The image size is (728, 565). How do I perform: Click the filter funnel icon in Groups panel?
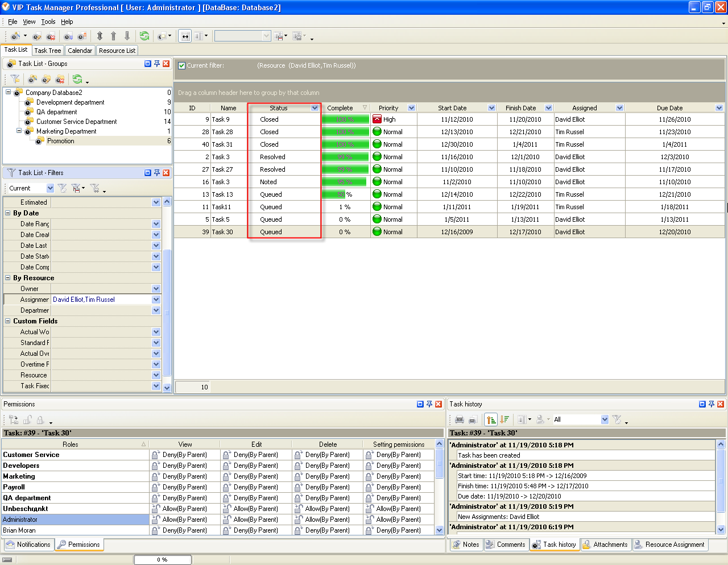tap(15, 79)
